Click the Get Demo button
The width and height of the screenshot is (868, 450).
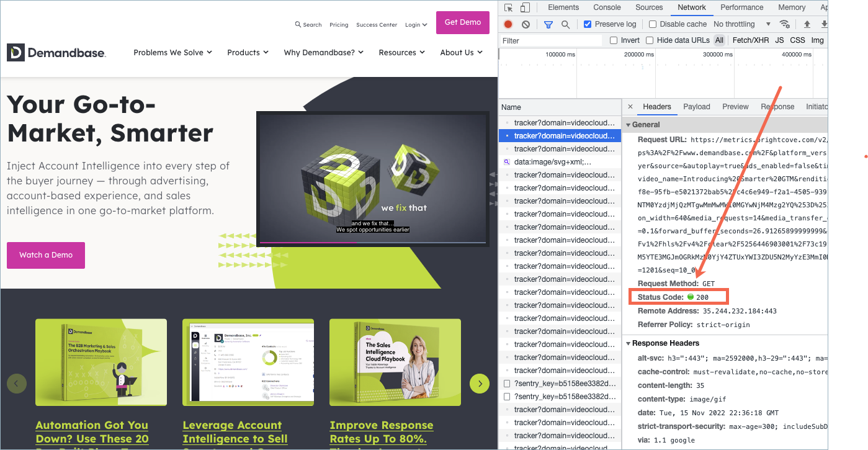point(463,22)
